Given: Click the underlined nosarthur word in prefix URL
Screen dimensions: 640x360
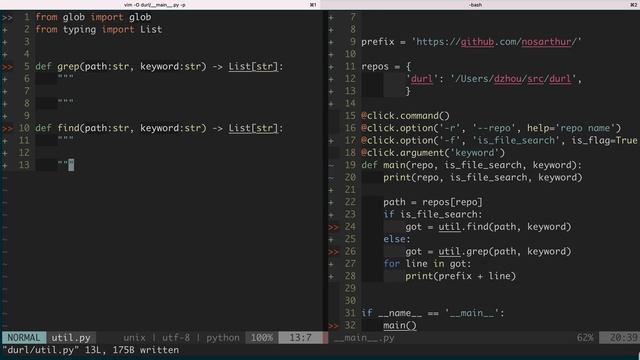Looking at the screenshot, I should tap(547, 42).
